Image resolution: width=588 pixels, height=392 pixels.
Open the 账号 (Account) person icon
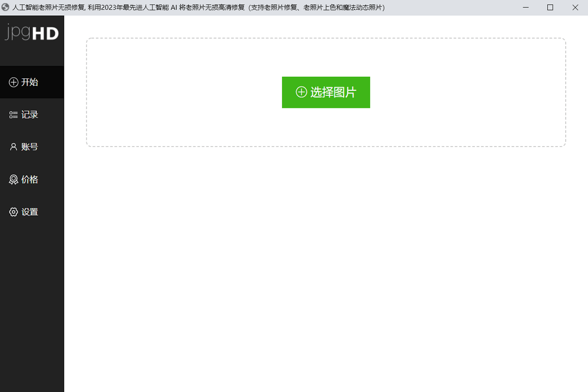[x=13, y=146]
